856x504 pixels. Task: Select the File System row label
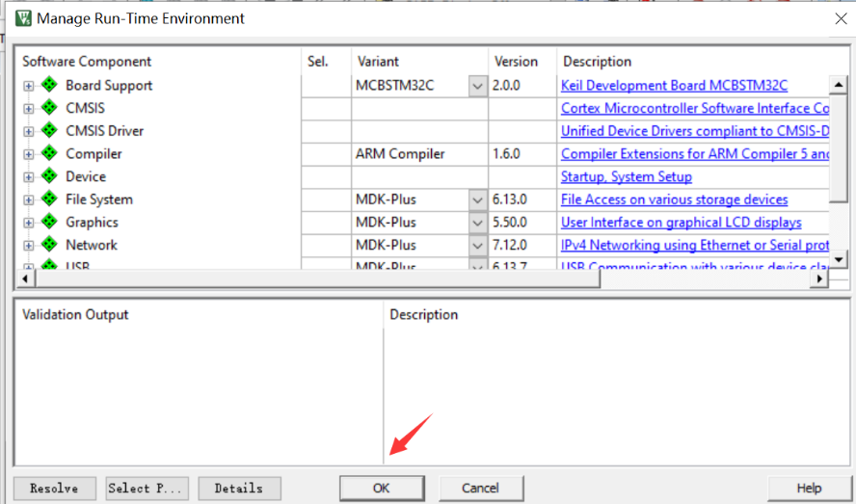[x=99, y=199]
